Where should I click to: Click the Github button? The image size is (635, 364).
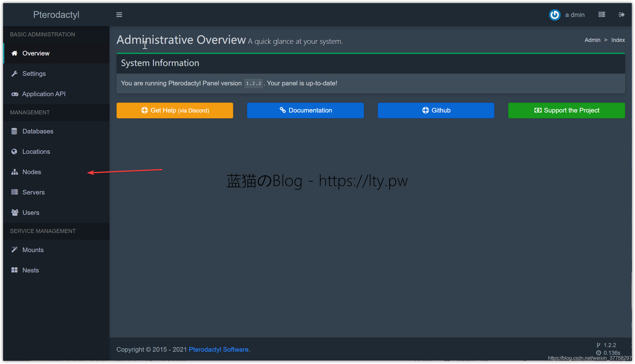click(x=436, y=110)
